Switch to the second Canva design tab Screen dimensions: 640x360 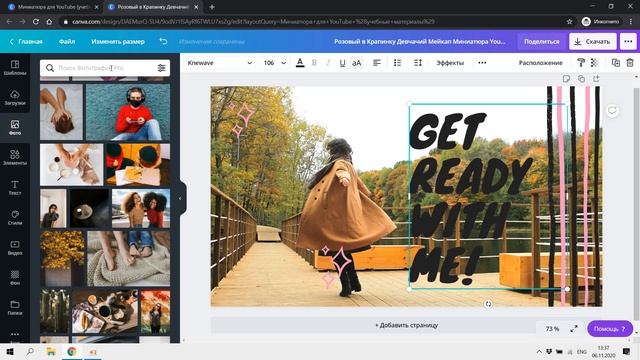pyautogui.click(x=153, y=7)
